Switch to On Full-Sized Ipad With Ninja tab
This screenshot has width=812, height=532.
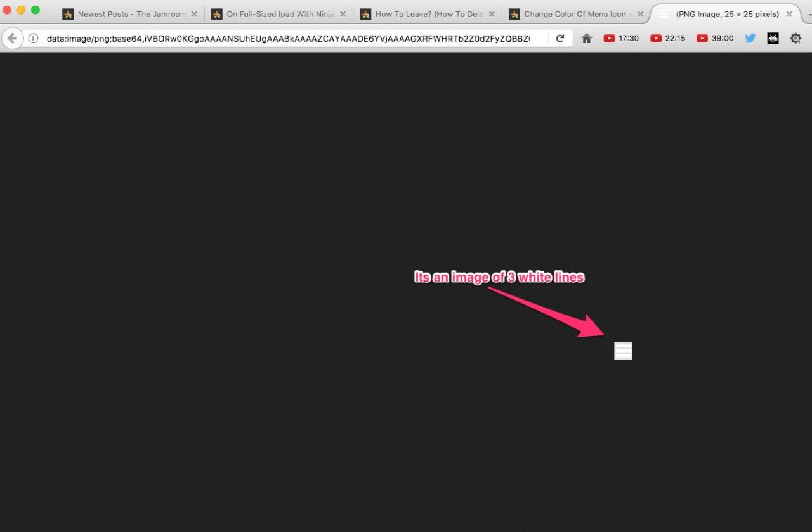[x=279, y=14]
